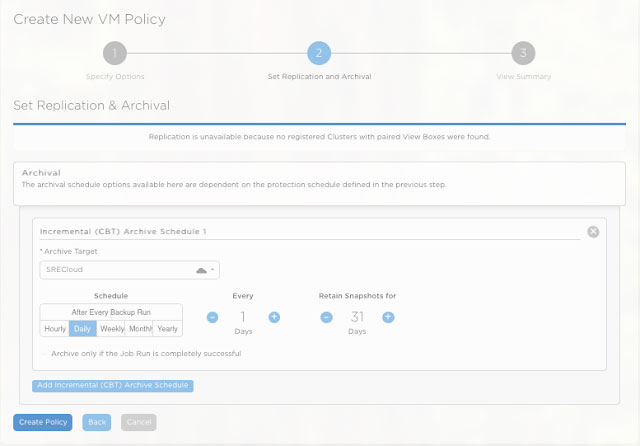Decrease Retain Snapshots days with minus
The width and height of the screenshot is (640, 446).
(x=326, y=317)
